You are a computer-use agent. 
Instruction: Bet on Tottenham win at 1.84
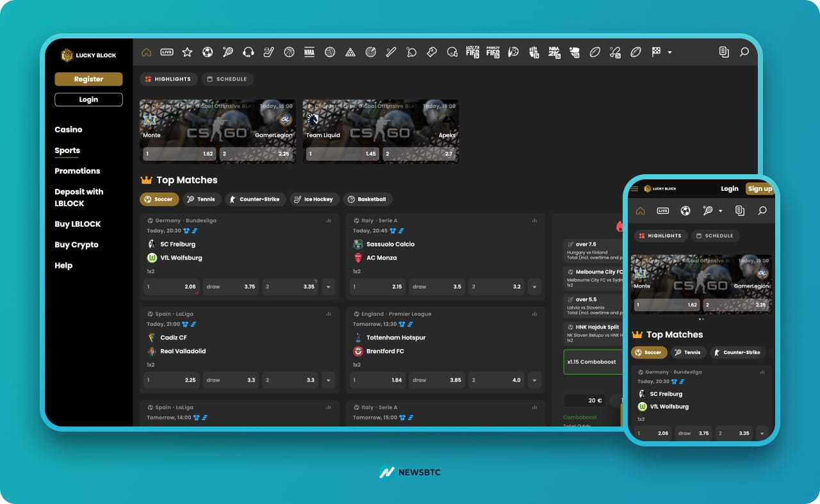point(379,380)
